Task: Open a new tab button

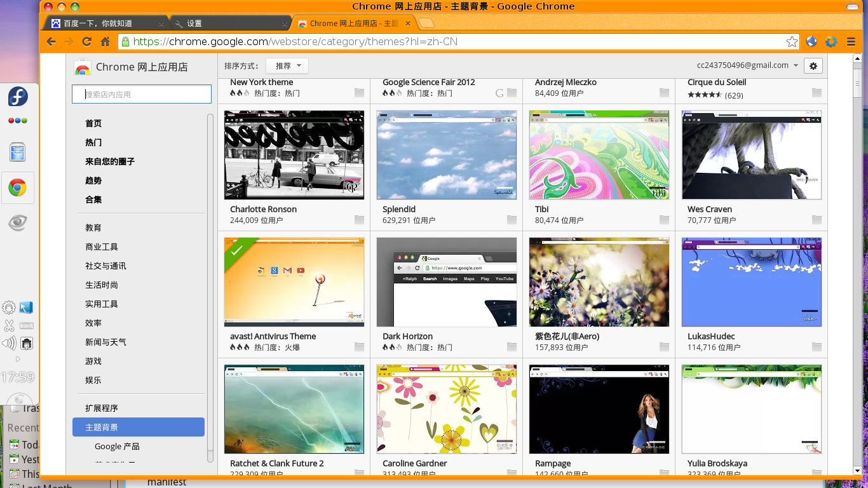Action: tap(426, 24)
